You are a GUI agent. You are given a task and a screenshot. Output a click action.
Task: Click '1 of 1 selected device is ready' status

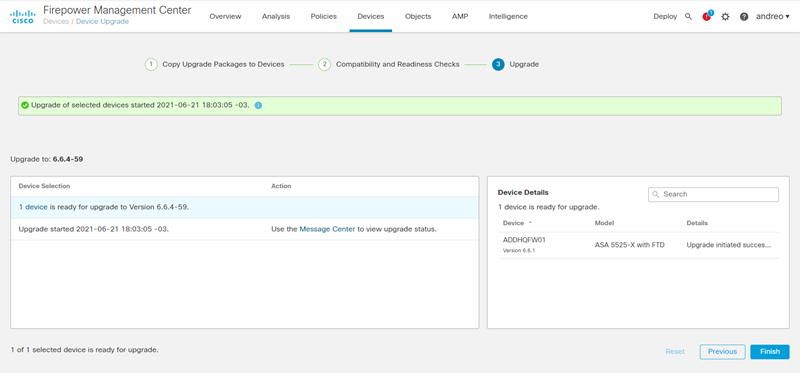(x=84, y=351)
